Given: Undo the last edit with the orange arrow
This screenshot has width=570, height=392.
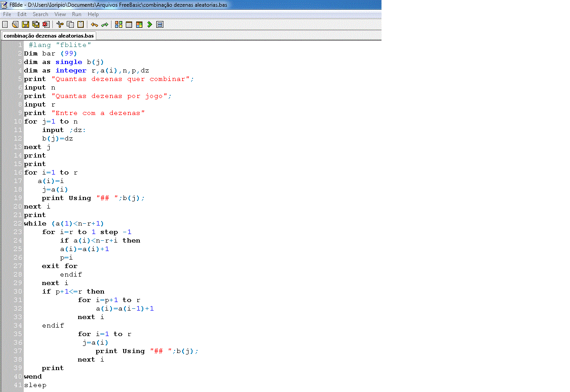Looking at the screenshot, I should (94, 25).
